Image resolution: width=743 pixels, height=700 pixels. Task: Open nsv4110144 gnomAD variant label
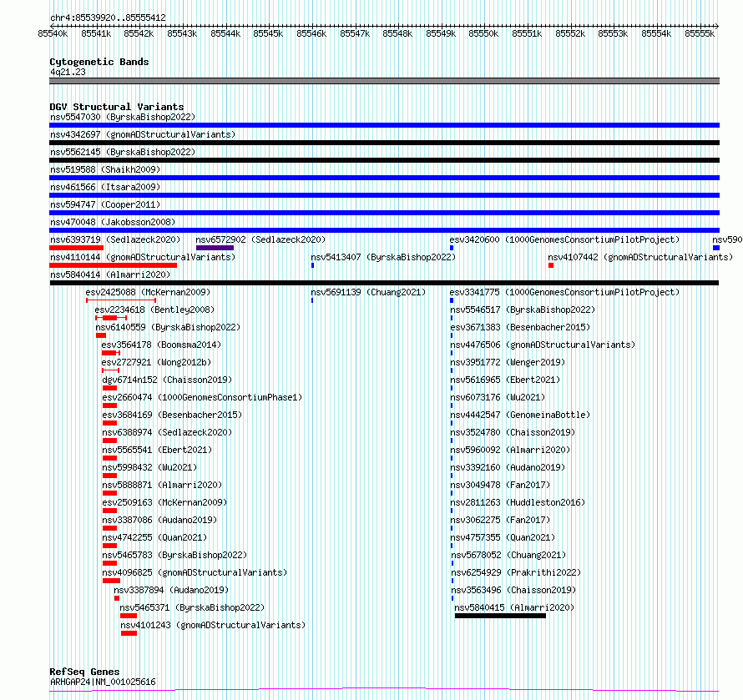coord(143,257)
